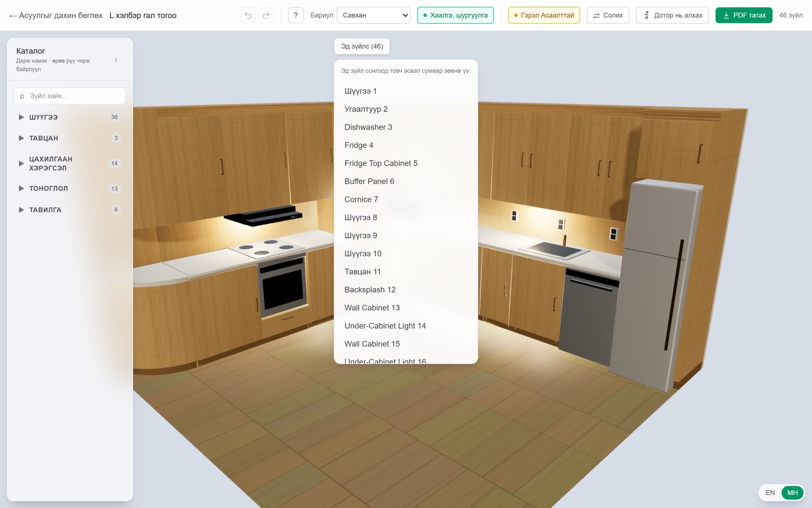Open help with the question mark button
The image size is (812, 508).
tap(295, 16)
